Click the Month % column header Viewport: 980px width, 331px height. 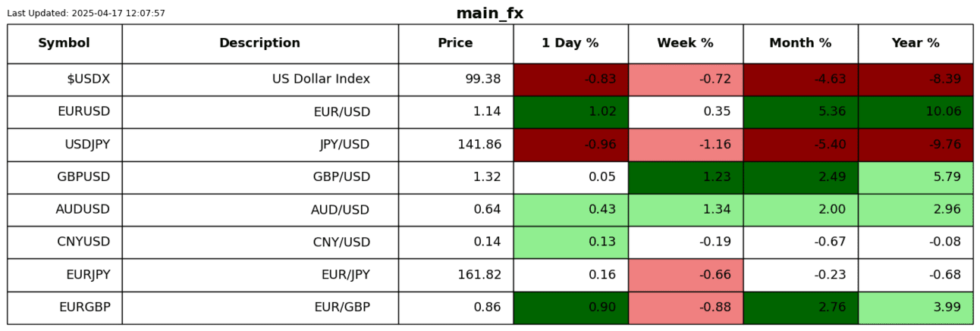tap(800, 44)
